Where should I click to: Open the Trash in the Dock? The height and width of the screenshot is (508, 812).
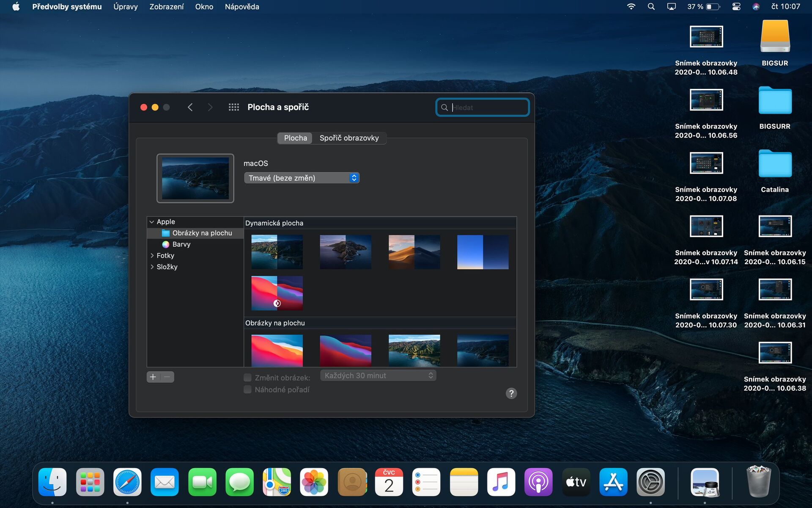(759, 482)
